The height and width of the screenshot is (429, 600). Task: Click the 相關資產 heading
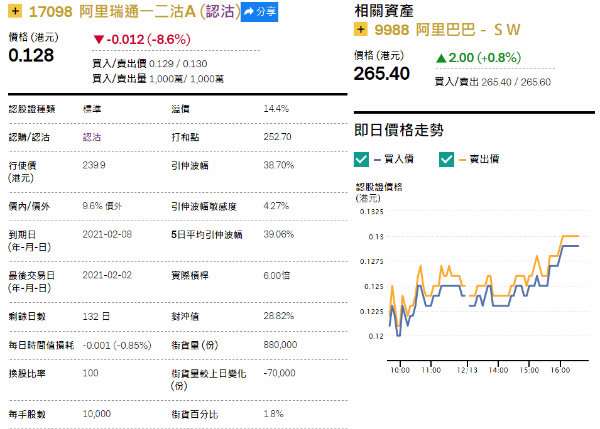tap(384, 11)
